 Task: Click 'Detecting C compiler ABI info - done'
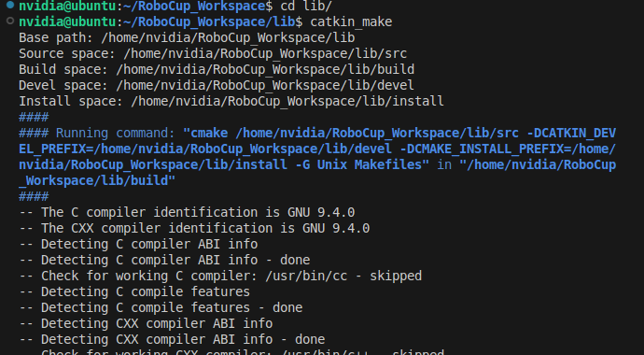coord(164,260)
